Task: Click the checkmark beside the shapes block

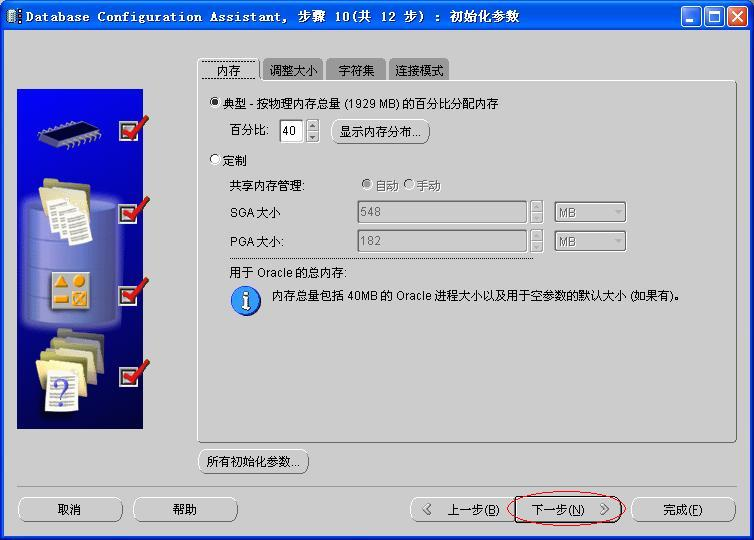Action: (133, 291)
